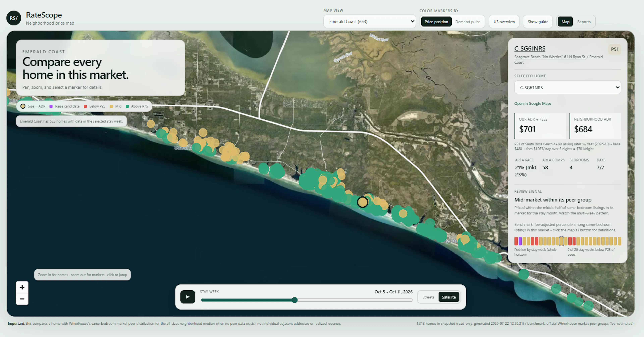Switch to the Map tab

pyautogui.click(x=565, y=22)
